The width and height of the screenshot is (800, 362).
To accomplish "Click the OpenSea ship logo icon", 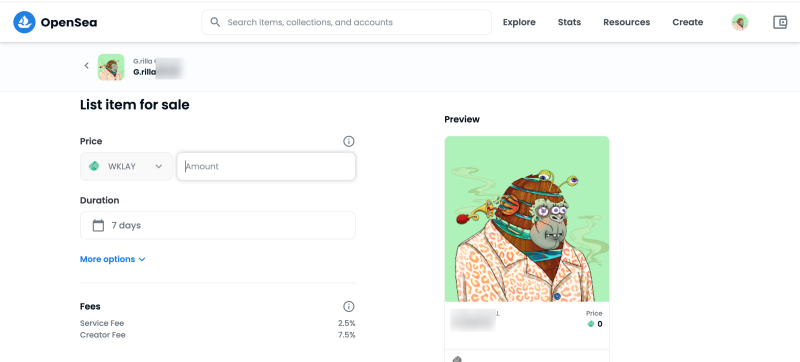I will (x=24, y=22).
